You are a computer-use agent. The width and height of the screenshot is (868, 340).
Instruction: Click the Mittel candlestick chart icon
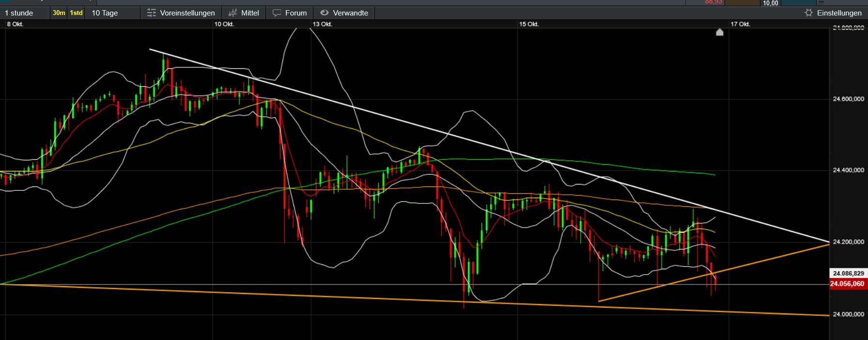coord(232,13)
